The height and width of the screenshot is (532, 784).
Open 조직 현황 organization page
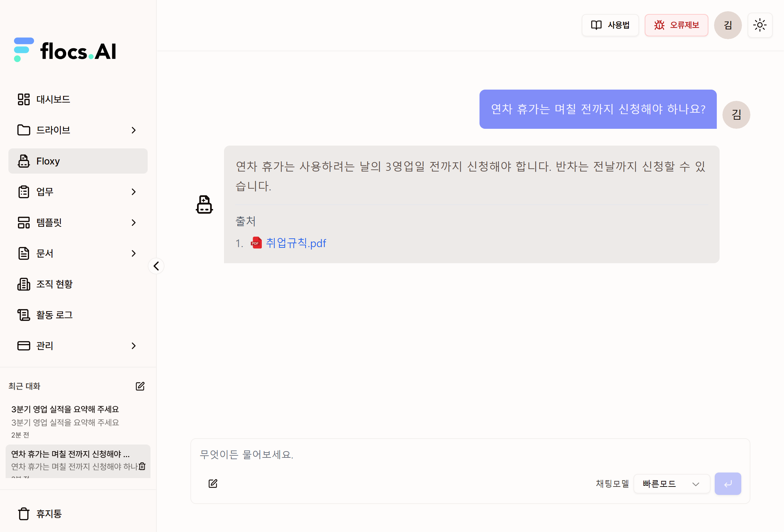[78, 284]
